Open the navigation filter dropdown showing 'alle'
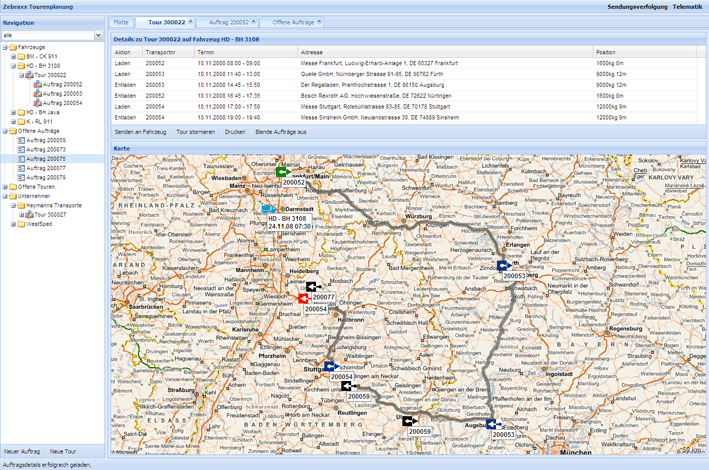Image resolution: width=709 pixels, height=470 pixels. (98, 36)
